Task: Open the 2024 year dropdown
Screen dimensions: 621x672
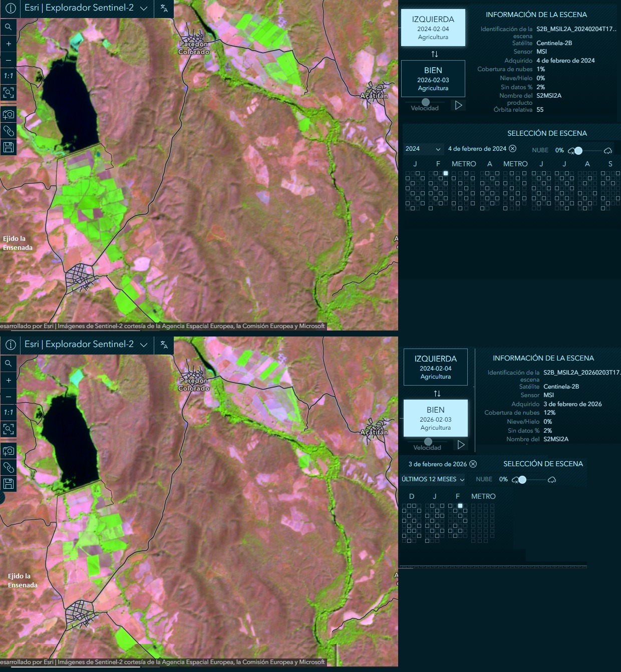Action: point(423,149)
